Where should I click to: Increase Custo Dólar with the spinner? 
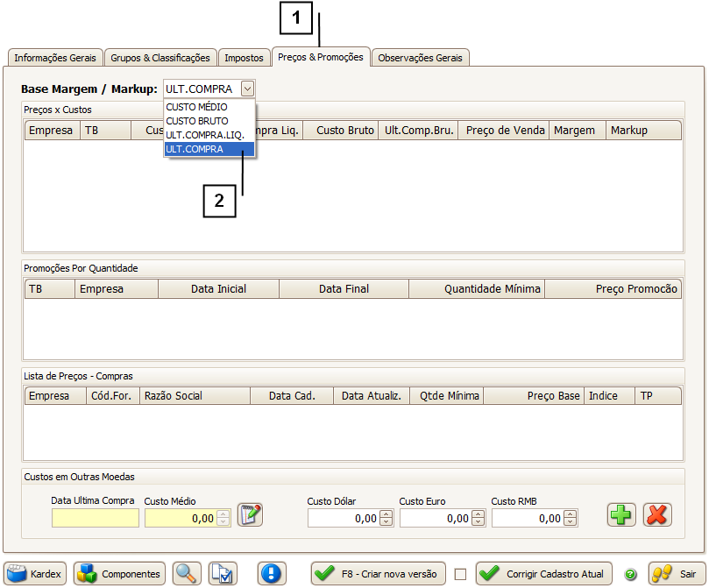(386, 514)
